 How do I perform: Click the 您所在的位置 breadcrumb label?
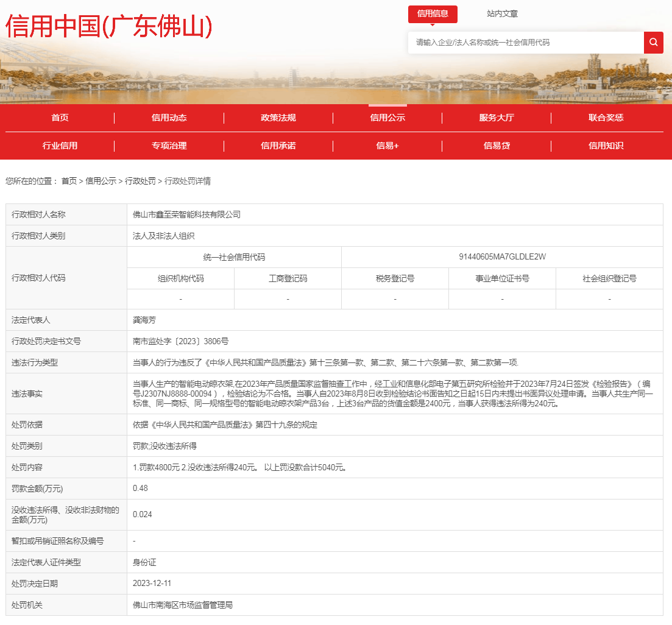[31, 181]
